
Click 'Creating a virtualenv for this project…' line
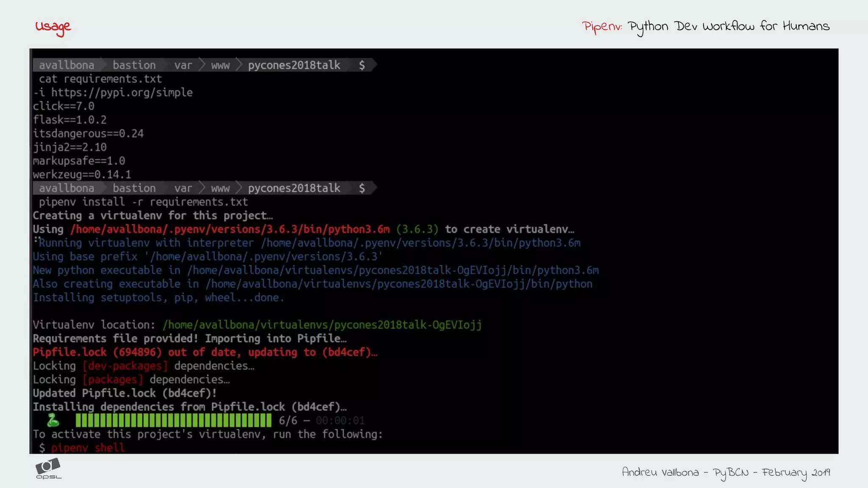[153, 216]
